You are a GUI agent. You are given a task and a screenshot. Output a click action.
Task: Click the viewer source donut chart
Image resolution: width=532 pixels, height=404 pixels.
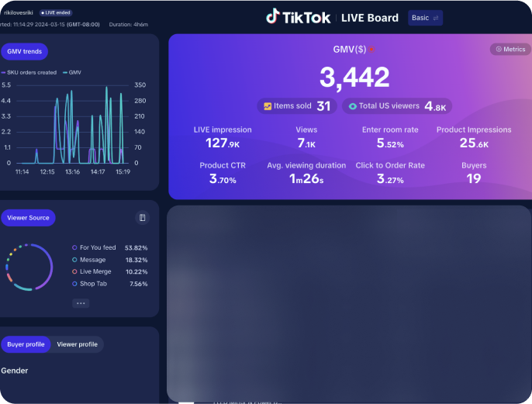29,267
